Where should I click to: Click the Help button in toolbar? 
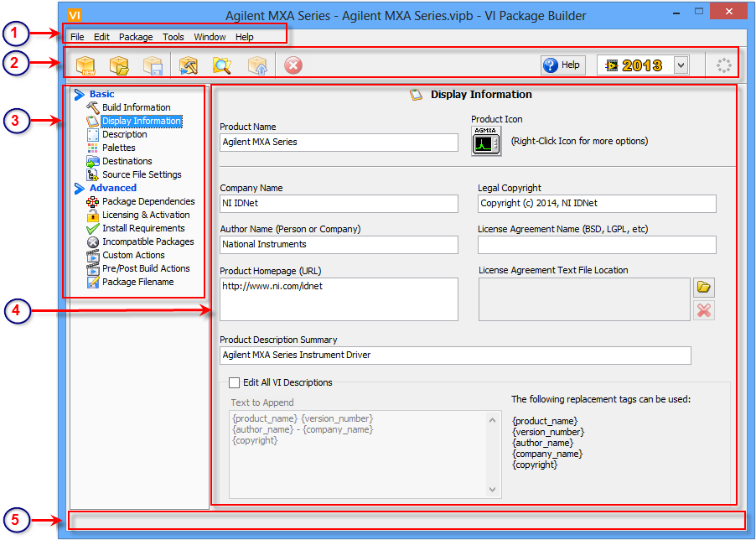562,65
